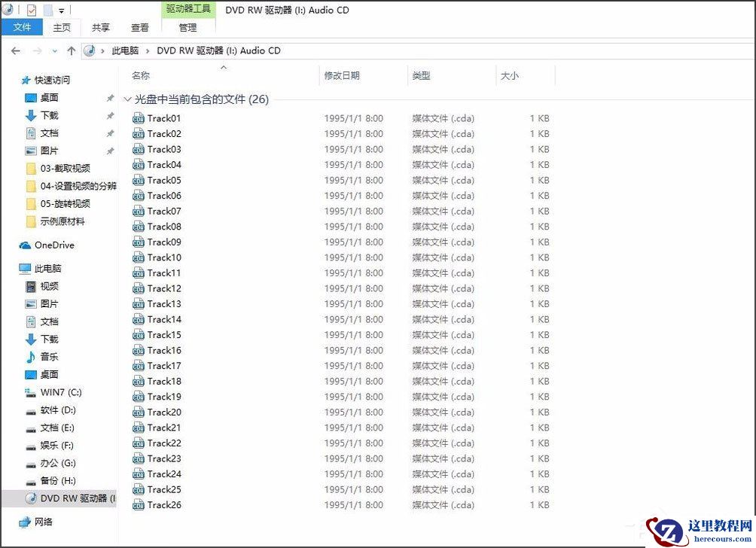Click the properties icon on the quick access toolbar
This screenshot has width=756, height=548.
click(x=31, y=10)
